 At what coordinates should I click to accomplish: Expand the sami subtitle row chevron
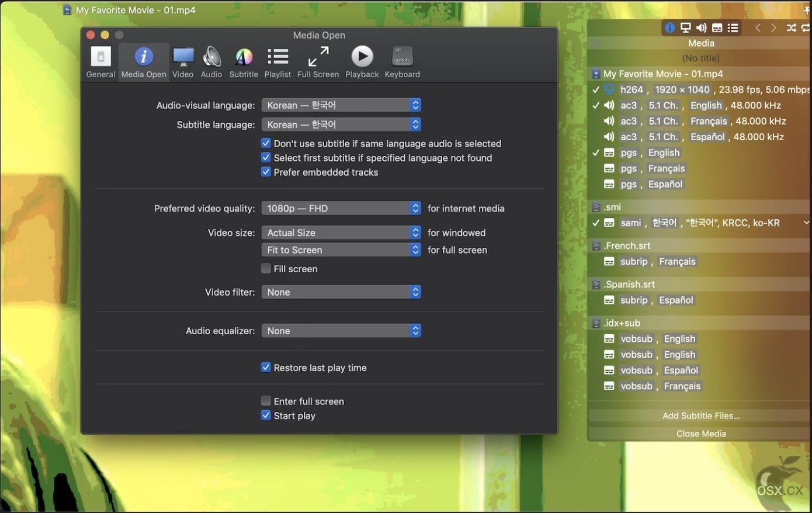(806, 223)
